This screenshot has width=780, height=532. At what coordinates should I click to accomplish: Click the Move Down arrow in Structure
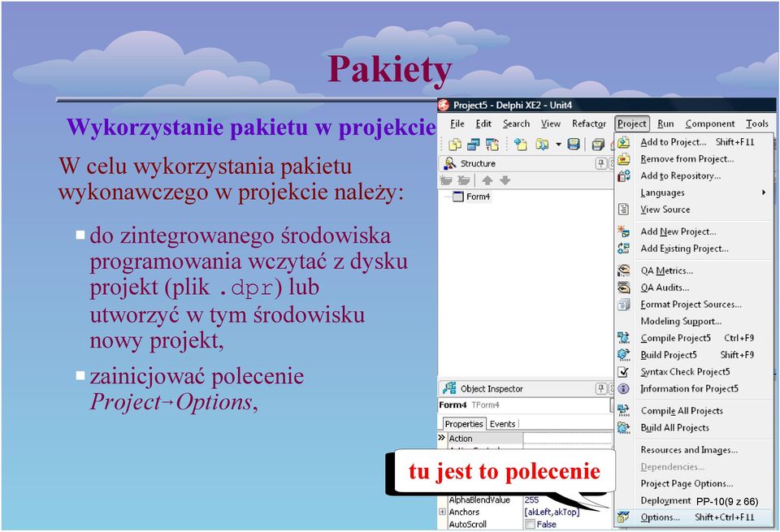tap(505, 180)
